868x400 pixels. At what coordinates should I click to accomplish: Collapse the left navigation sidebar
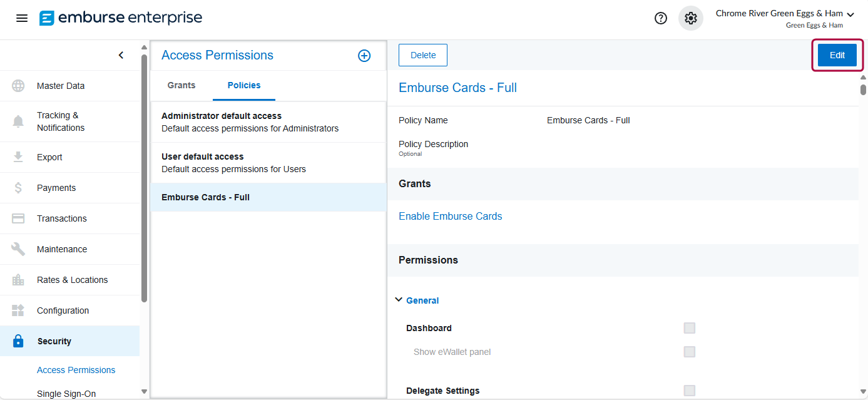121,54
